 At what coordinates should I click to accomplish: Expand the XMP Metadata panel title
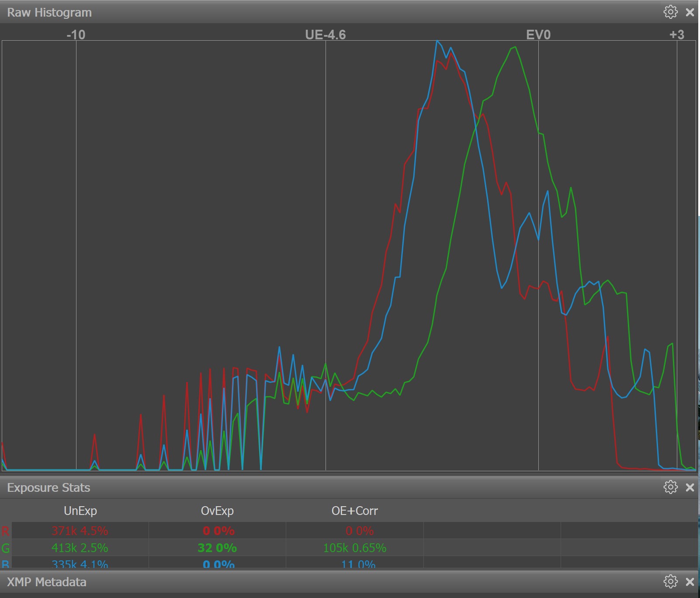tap(47, 582)
